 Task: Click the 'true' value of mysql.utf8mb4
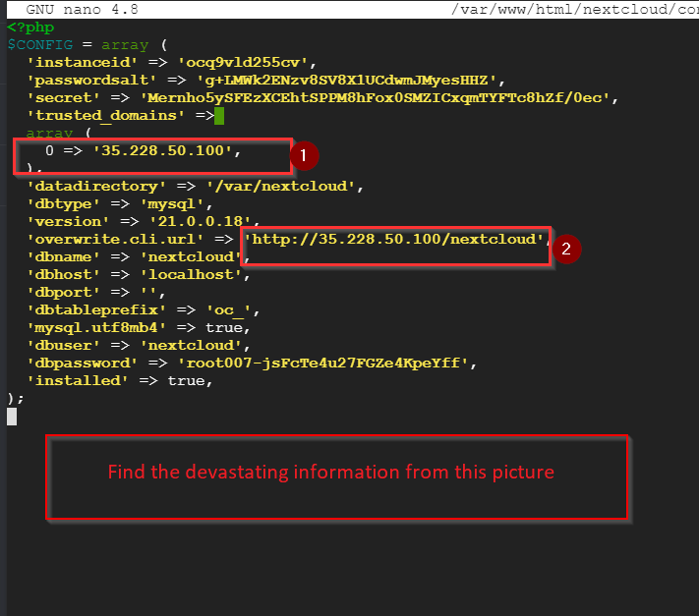pos(224,328)
